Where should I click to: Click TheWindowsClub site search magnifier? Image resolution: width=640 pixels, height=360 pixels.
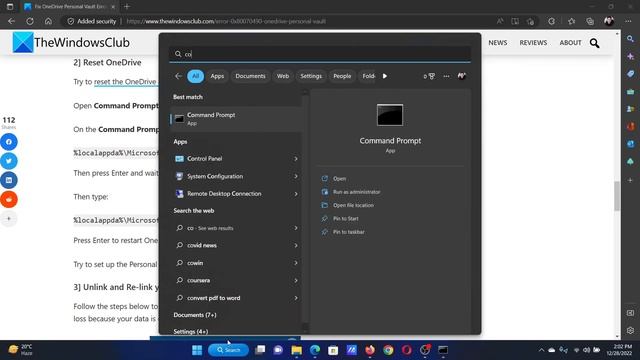pyautogui.click(x=594, y=43)
